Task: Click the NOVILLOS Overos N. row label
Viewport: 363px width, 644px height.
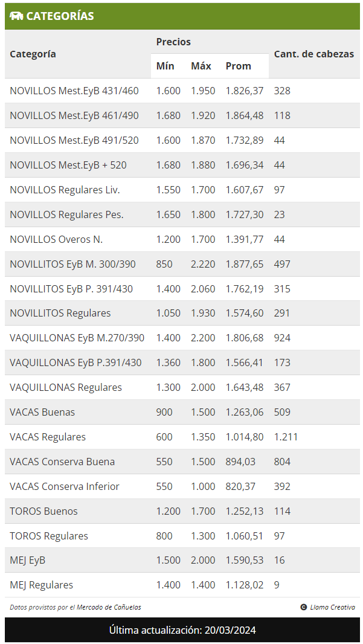Action: pyautogui.click(x=56, y=239)
